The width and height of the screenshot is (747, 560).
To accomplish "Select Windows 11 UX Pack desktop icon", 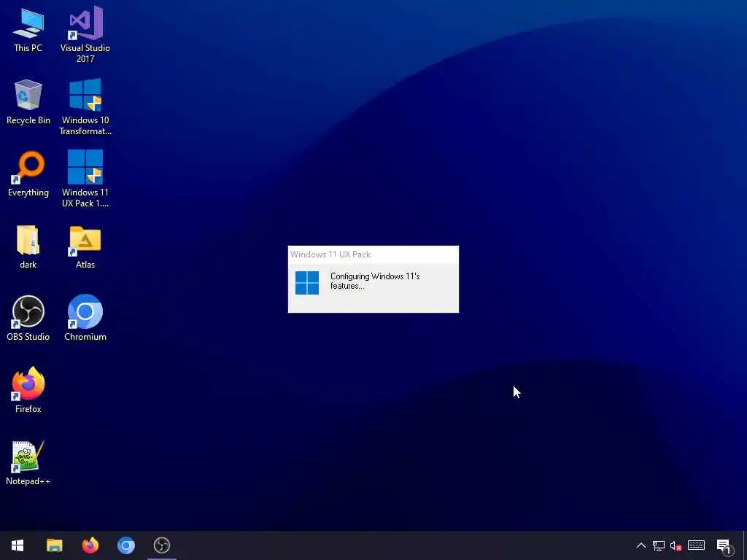I will click(85, 179).
